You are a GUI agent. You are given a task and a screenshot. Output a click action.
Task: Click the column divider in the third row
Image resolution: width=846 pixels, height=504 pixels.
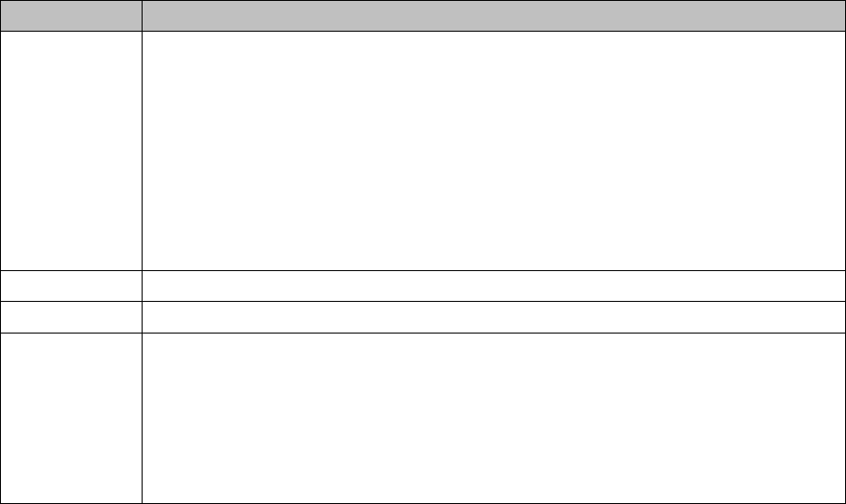[142, 318]
